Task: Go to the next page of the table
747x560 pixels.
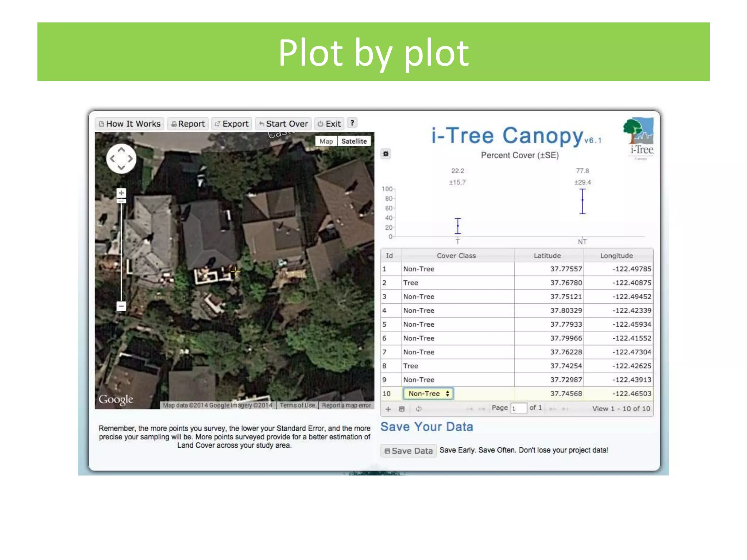Action: point(553,409)
